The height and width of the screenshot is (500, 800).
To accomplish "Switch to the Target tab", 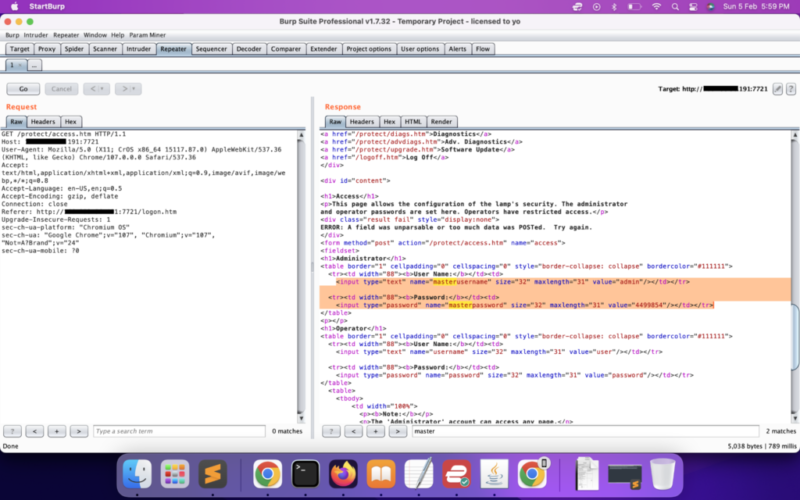I will coord(19,49).
